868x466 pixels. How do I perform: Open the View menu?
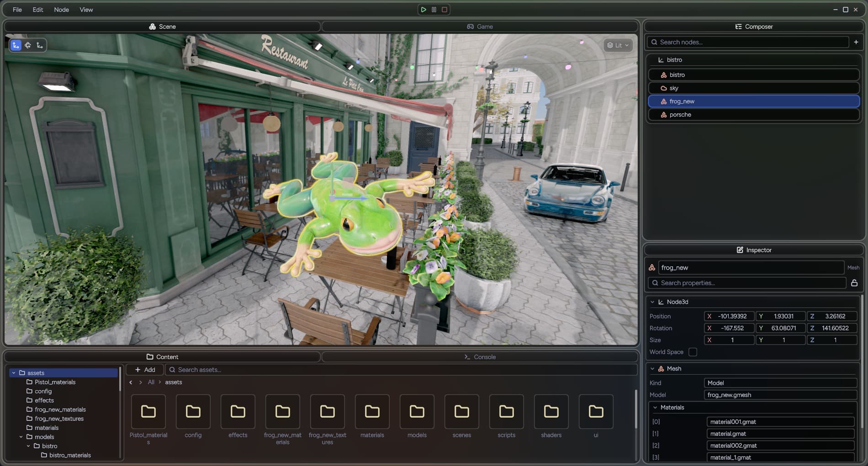pos(86,10)
